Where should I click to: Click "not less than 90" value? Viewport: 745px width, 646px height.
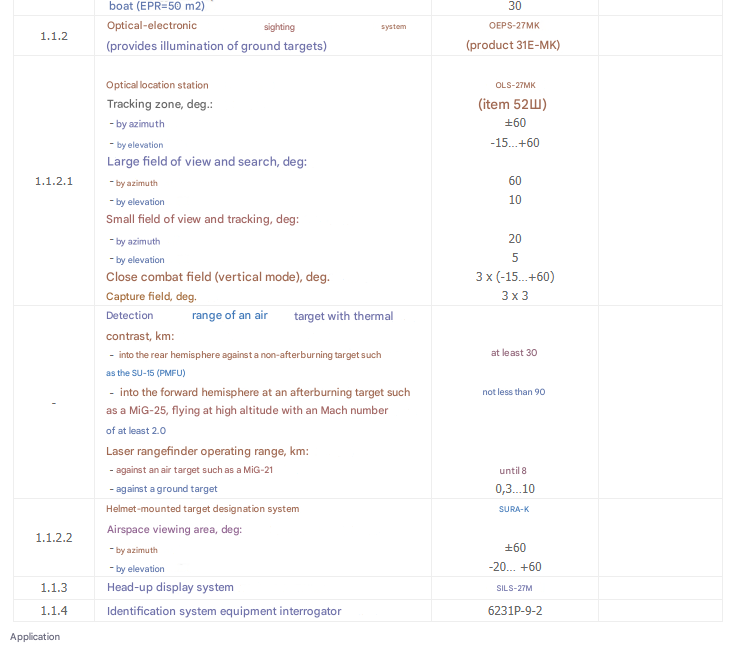(x=514, y=392)
